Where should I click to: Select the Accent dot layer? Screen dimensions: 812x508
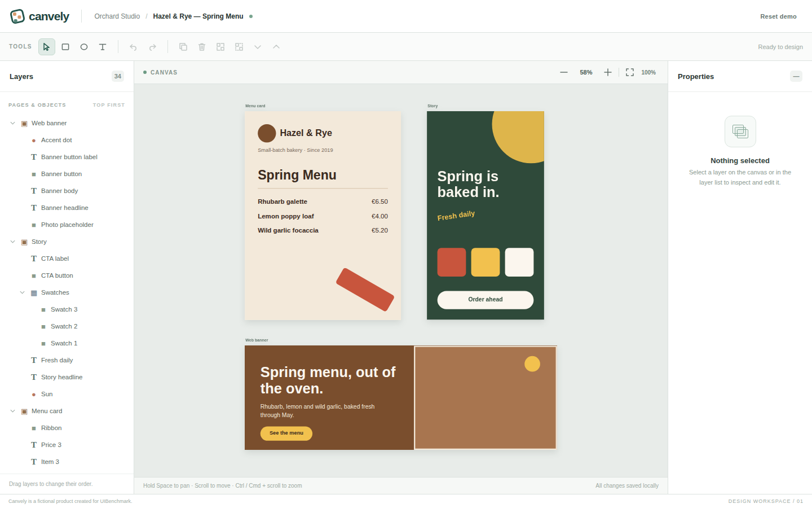(67, 140)
